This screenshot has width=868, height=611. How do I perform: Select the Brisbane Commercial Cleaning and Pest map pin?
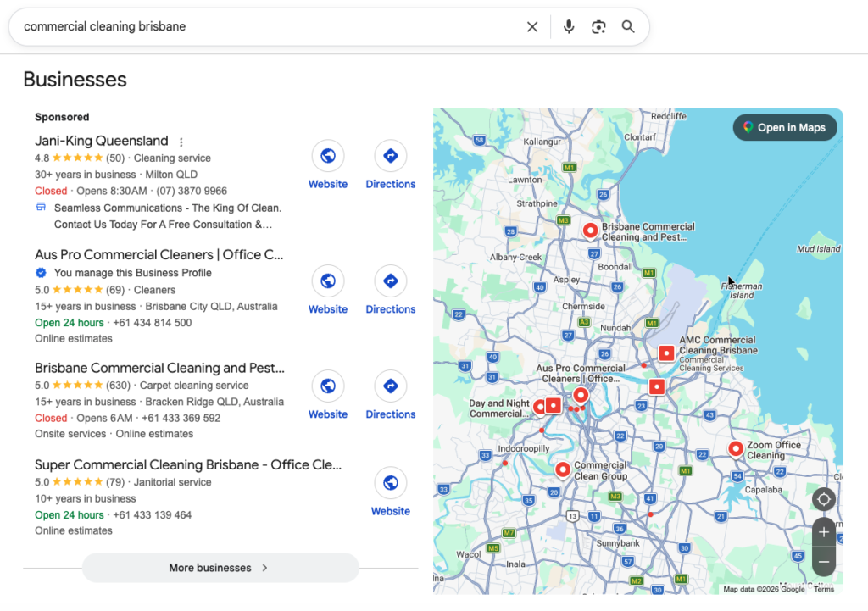tap(590, 231)
